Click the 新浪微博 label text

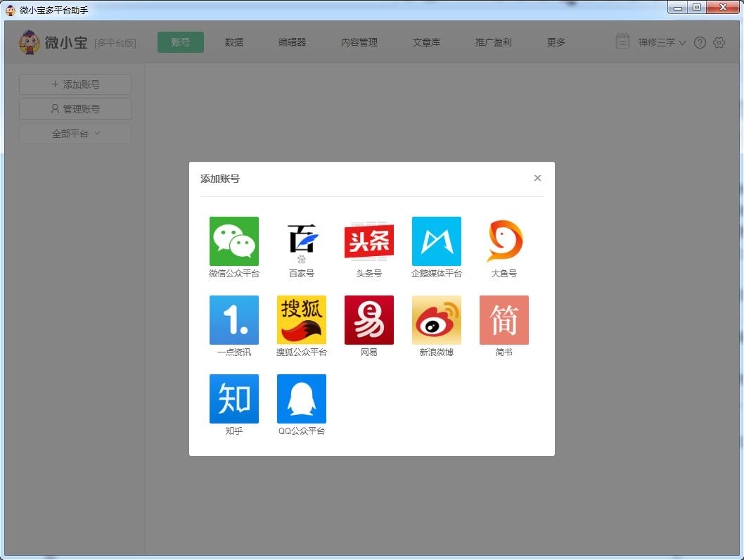pos(437,352)
